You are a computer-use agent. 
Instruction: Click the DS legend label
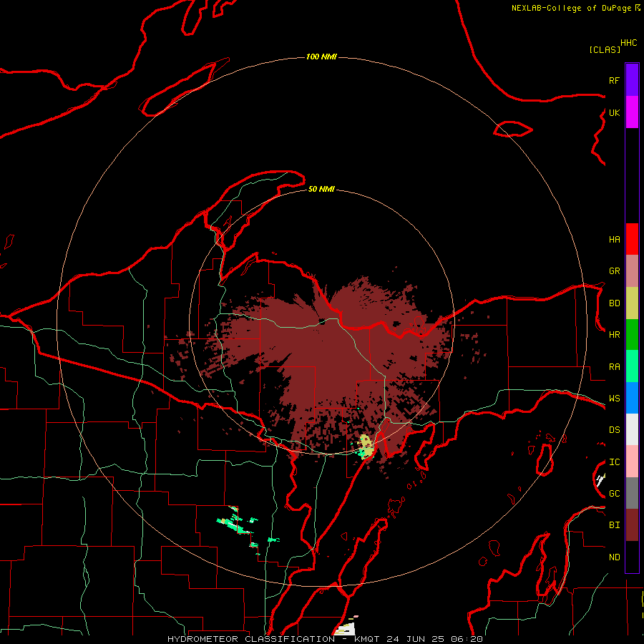614,430
